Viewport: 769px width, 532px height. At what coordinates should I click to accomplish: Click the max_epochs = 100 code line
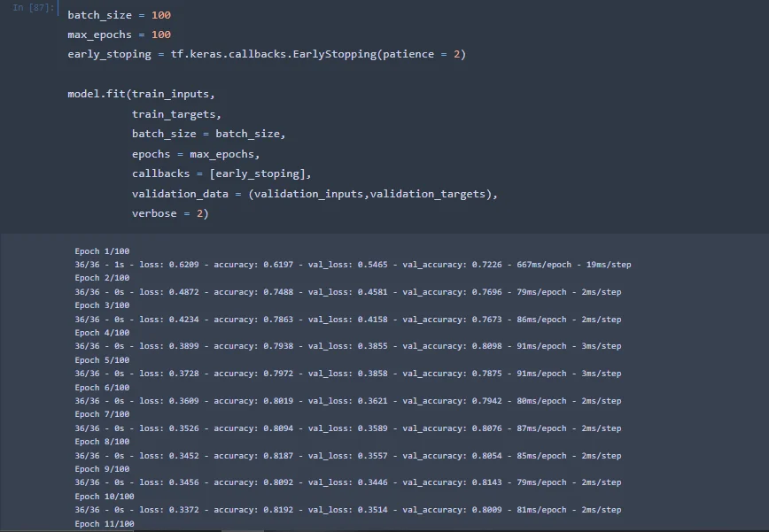119,35
